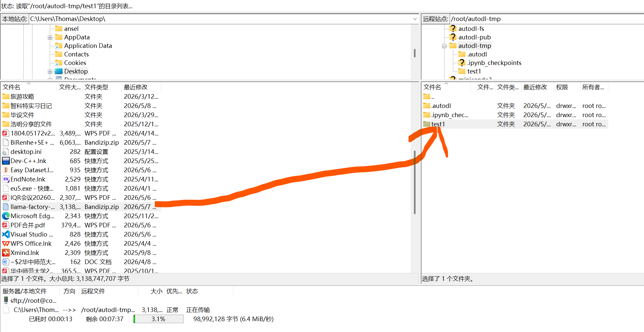644x332 pixels.
Task: Select the ~$2华中师范大 DOC file icon
Action: [6, 262]
